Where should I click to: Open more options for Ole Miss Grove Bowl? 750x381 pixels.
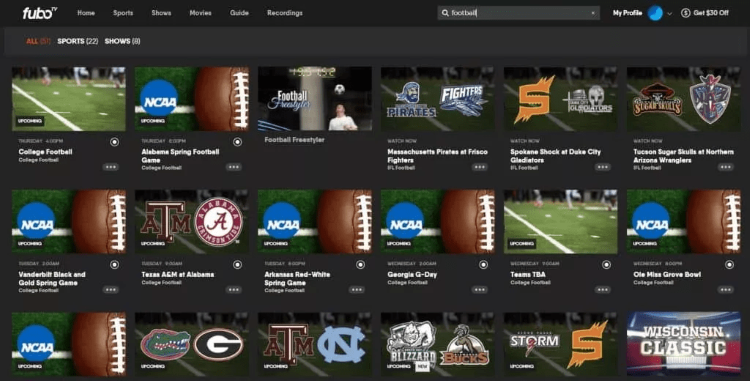[725, 289]
